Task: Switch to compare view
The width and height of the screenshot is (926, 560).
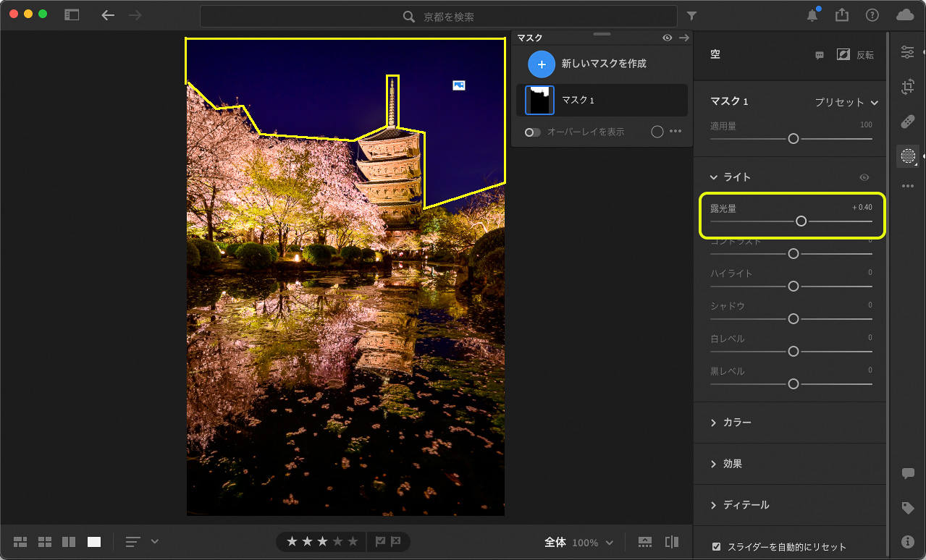Action: [x=70, y=542]
